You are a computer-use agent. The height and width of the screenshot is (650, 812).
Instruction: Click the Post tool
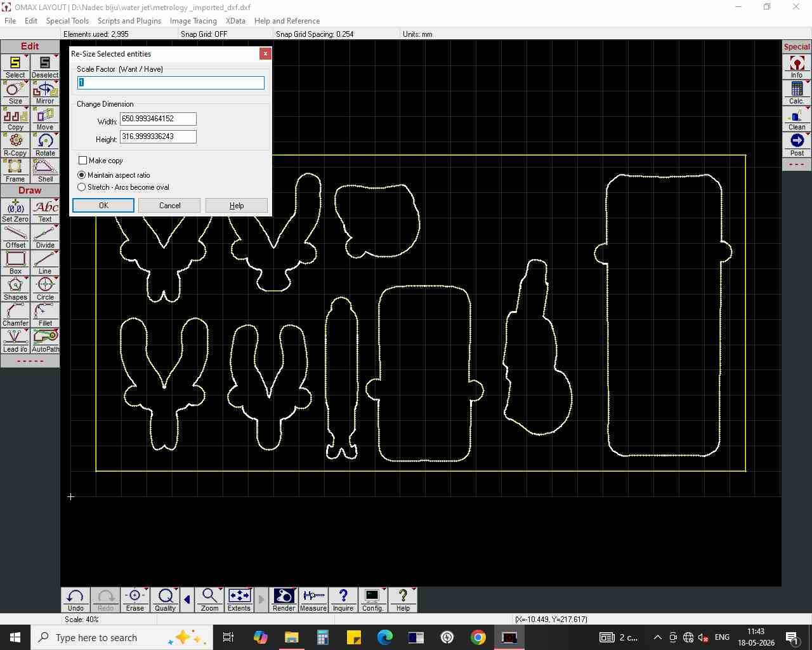pos(797,145)
